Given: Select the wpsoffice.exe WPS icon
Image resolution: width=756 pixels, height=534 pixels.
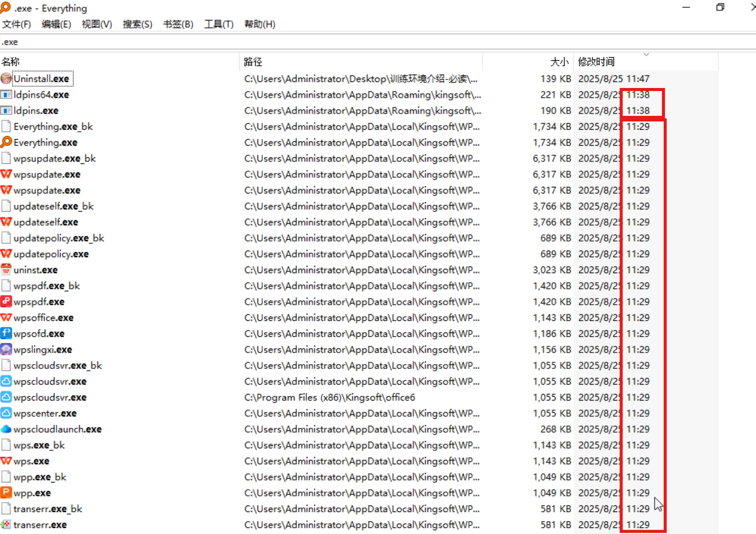Looking at the screenshot, I should [x=6, y=317].
